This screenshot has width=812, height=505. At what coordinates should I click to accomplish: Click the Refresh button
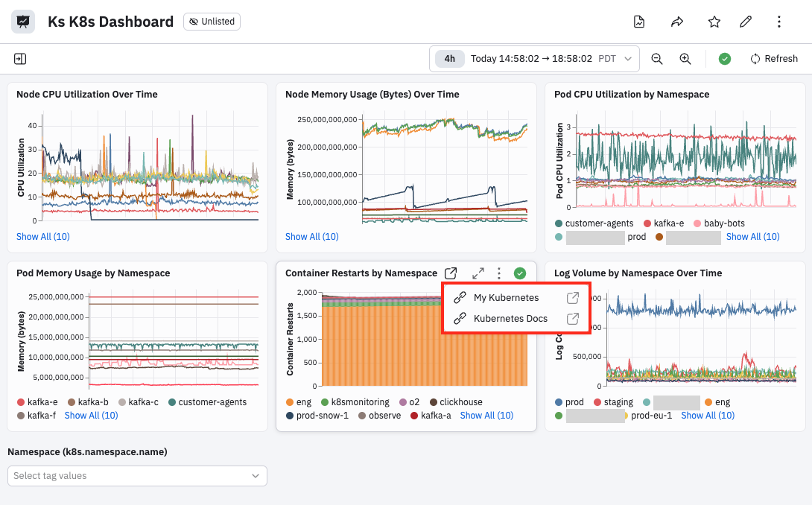pyautogui.click(x=774, y=59)
